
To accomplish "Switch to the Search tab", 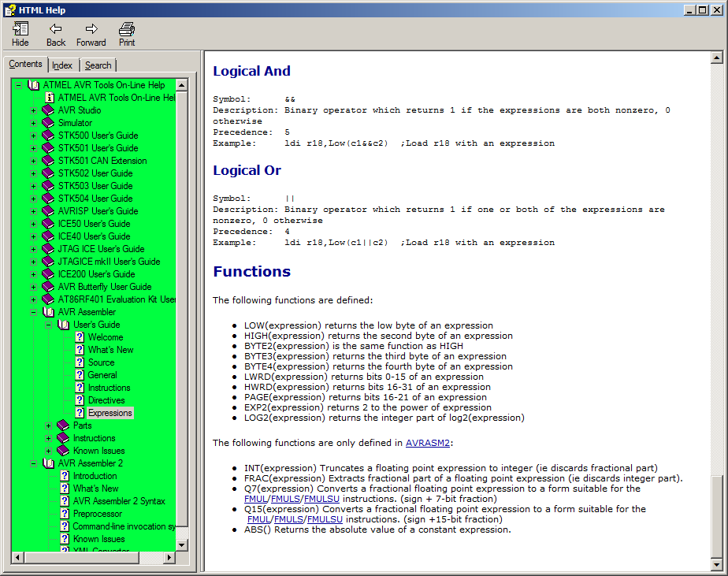I will (x=98, y=65).
